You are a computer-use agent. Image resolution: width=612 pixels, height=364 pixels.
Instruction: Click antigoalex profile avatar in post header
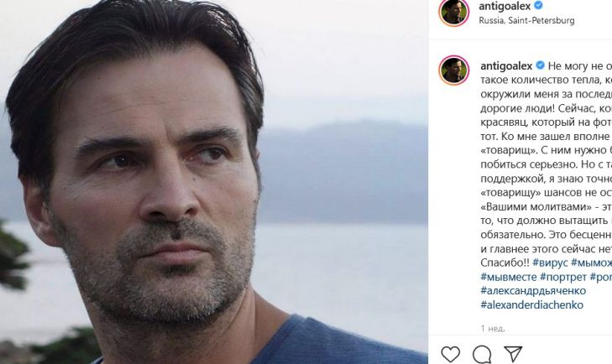coord(453,12)
